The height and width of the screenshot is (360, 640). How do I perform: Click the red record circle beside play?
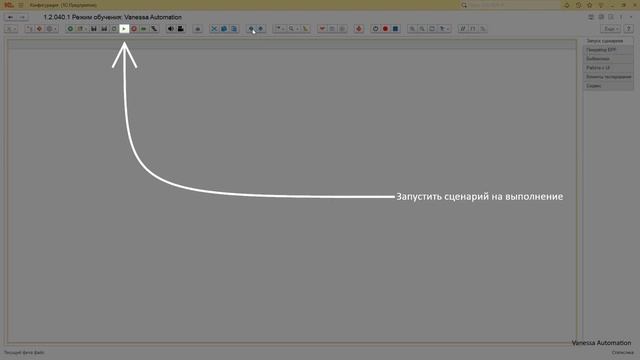click(134, 29)
